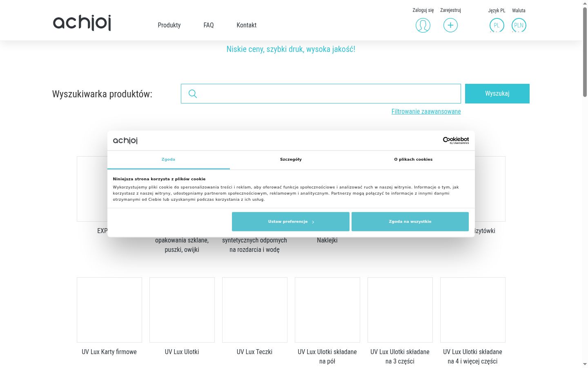Screen dimensions: 588x368
Task: Open the PL language selector
Action: [x=497, y=25]
